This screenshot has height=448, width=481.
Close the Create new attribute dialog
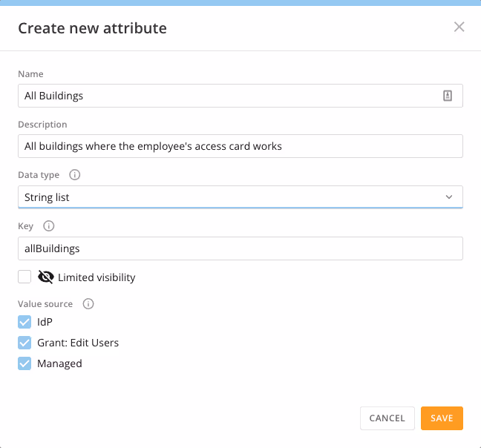point(459,27)
